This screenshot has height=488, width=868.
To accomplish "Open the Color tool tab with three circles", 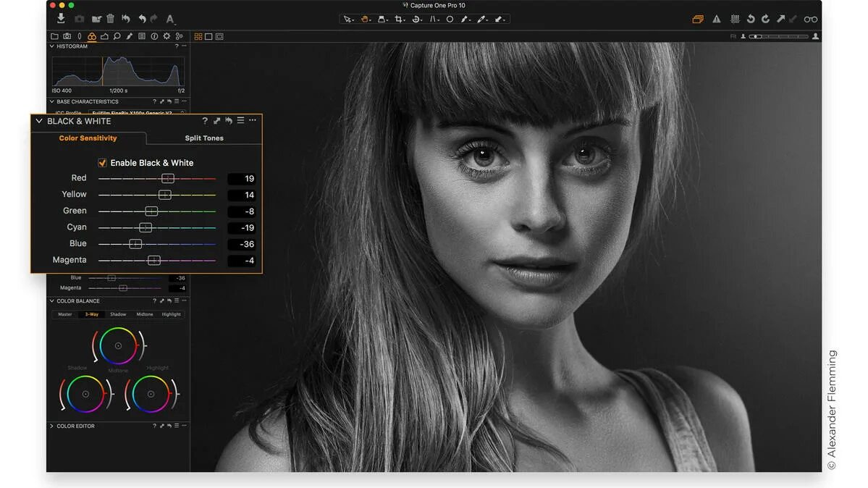I will pos(92,36).
